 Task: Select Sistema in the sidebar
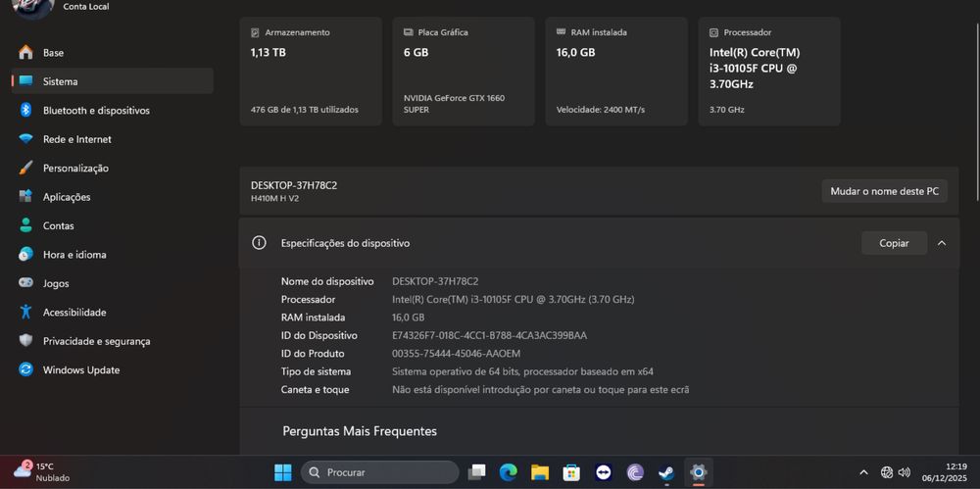[113, 81]
